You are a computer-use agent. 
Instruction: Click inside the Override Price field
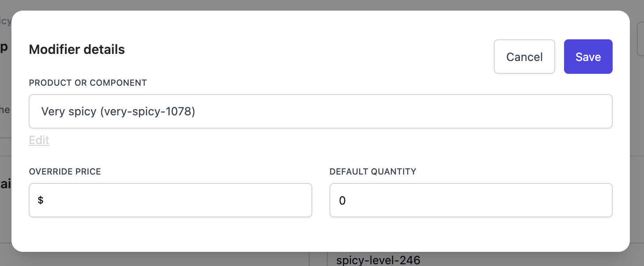click(170, 200)
